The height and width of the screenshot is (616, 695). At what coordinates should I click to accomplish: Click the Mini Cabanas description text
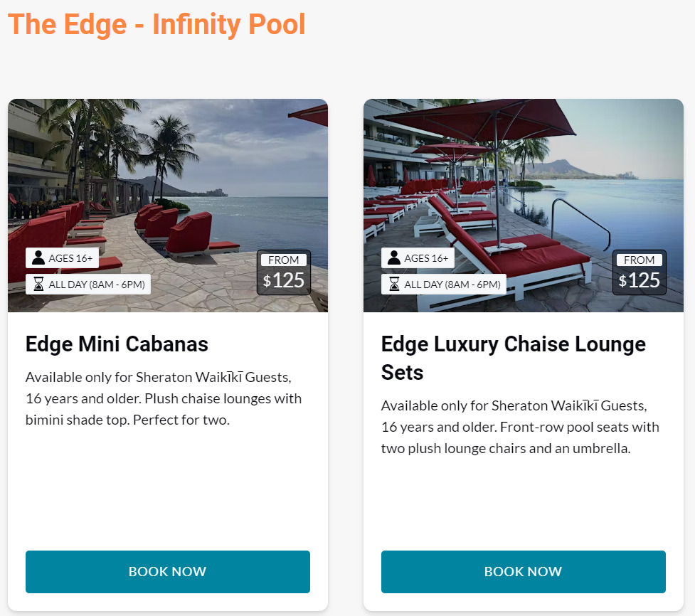click(164, 398)
